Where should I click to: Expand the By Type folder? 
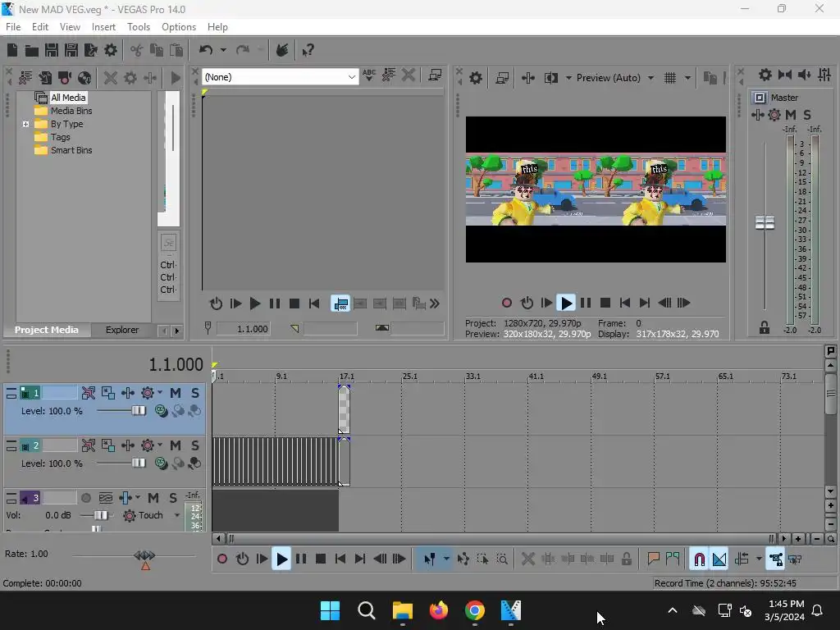pyautogui.click(x=25, y=125)
